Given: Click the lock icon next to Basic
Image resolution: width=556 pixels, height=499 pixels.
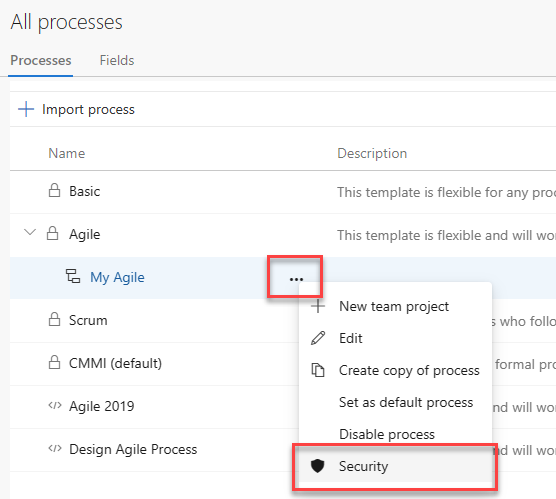Looking at the screenshot, I should coord(54,190).
